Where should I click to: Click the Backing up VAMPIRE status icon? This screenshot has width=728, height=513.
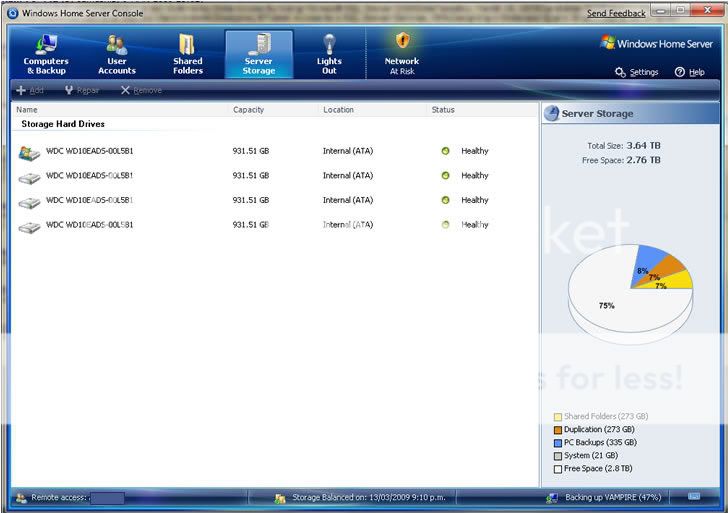[x=552, y=498]
